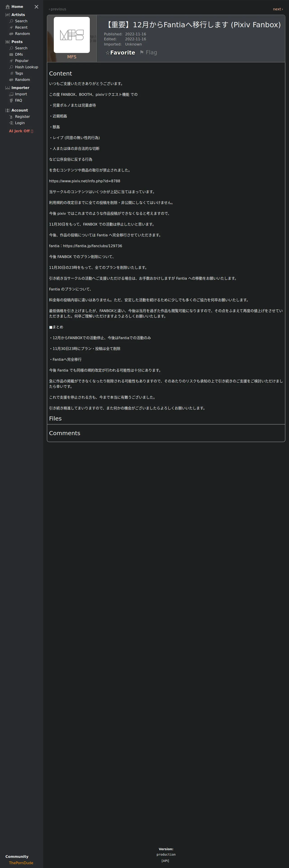Click the Popular sparkle icon
The width and height of the screenshot is (289, 868).
click(11, 61)
